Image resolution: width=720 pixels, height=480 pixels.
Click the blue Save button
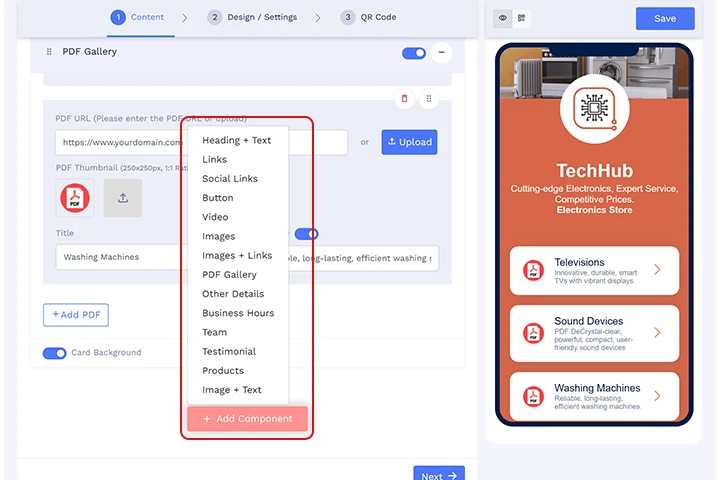pos(665,18)
